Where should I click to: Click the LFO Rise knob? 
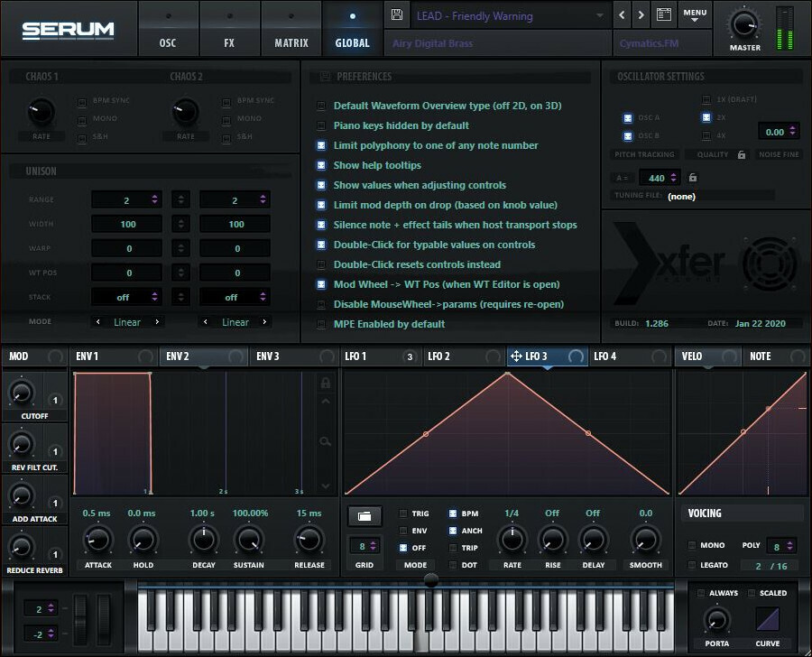pos(552,540)
